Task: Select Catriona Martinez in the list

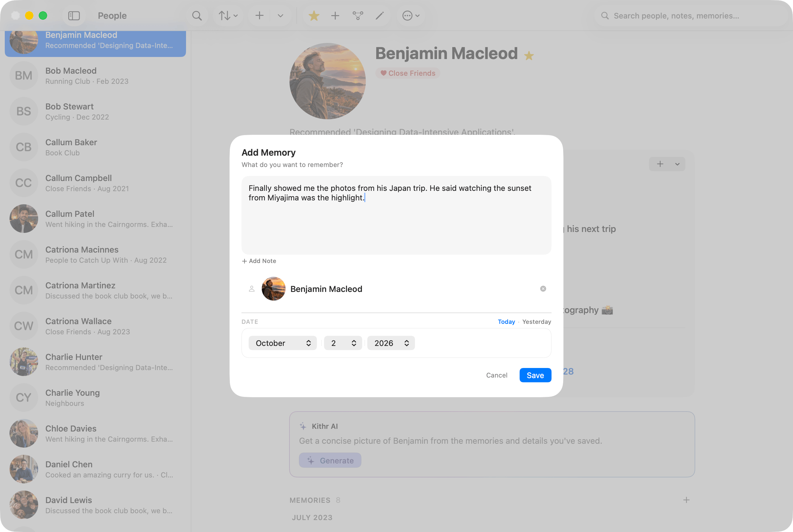Action: pos(95,290)
